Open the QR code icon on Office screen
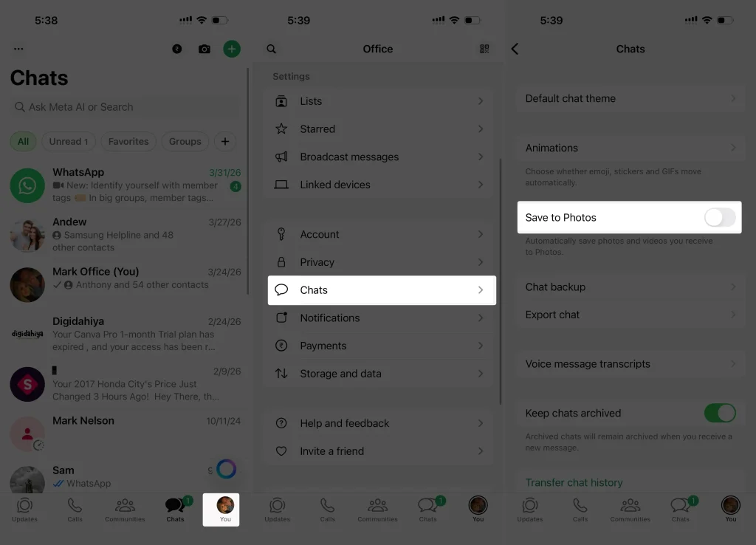The width and height of the screenshot is (756, 545). (484, 49)
